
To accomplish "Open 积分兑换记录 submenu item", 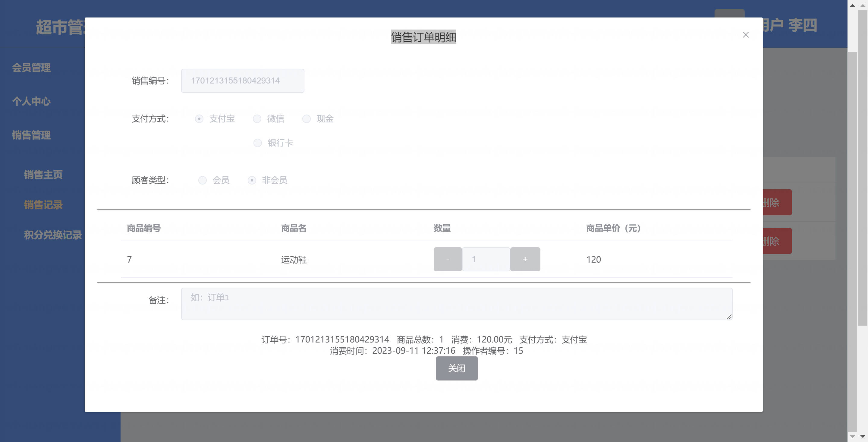I will (x=53, y=235).
